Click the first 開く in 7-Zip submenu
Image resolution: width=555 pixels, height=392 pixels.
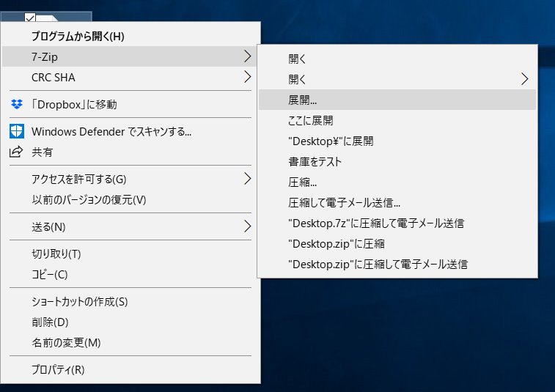click(x=397, y=59)
